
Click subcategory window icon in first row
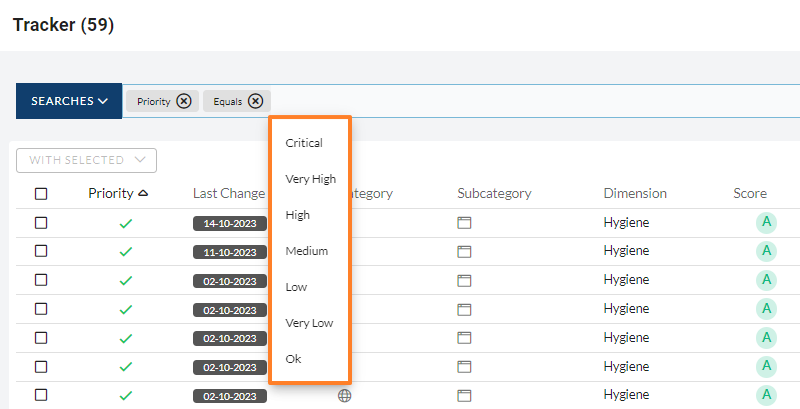coord(464,223)
